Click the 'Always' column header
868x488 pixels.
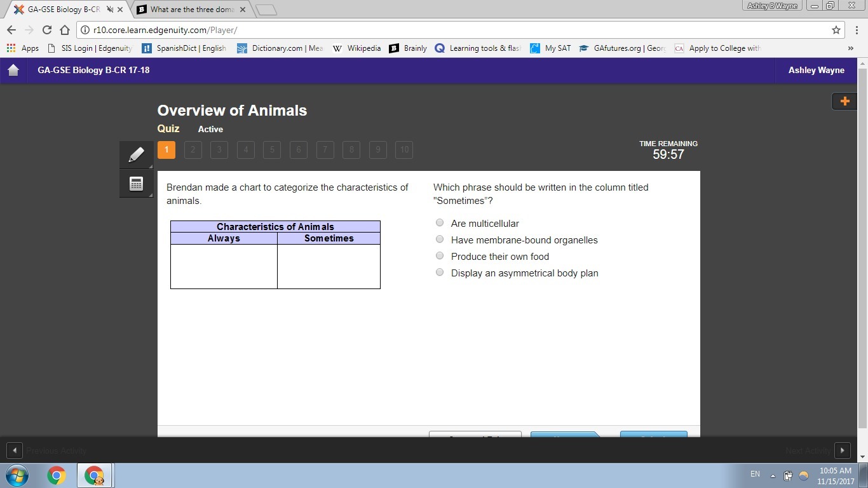point(224,238)
